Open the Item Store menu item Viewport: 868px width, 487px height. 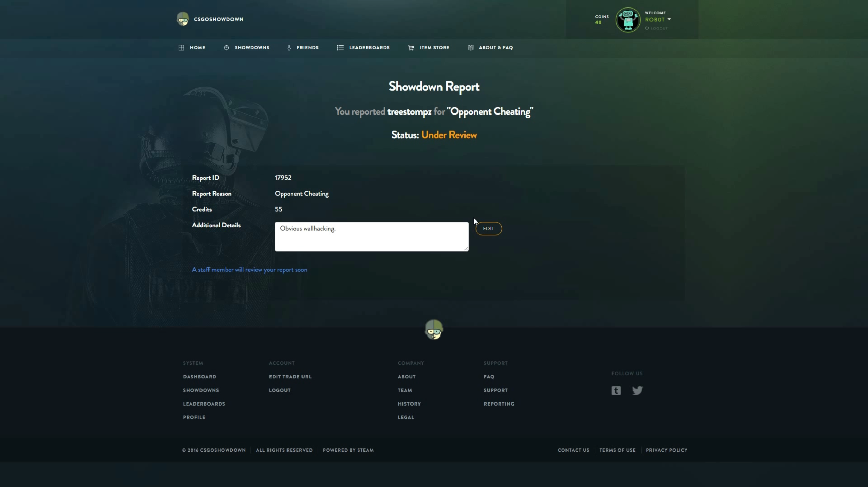click(429, 48)
